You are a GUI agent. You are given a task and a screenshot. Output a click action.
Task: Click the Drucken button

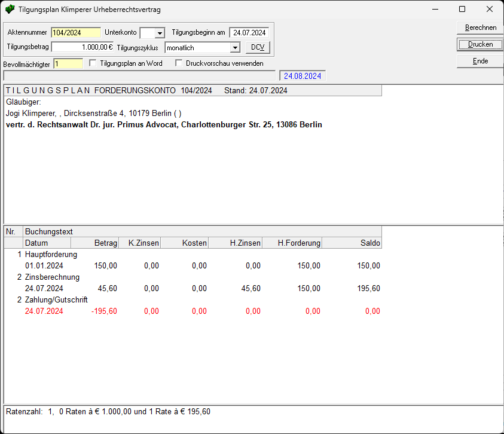(480, 44)
